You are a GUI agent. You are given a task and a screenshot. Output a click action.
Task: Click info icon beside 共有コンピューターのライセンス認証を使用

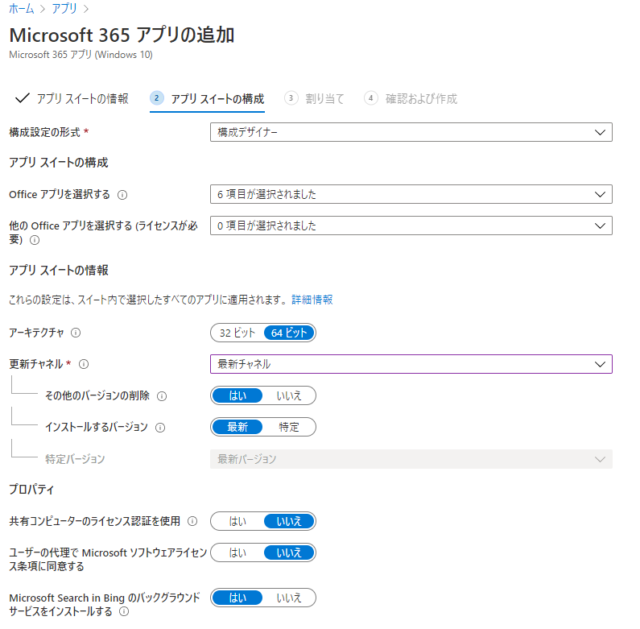tap(192, 521)
